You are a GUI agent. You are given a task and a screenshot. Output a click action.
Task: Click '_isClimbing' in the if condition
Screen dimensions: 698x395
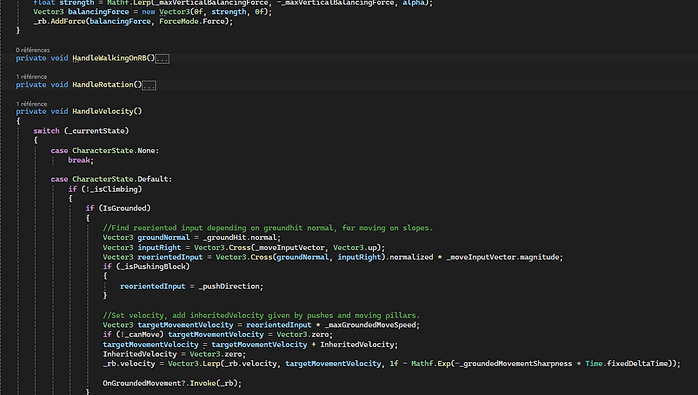point(114,189)
